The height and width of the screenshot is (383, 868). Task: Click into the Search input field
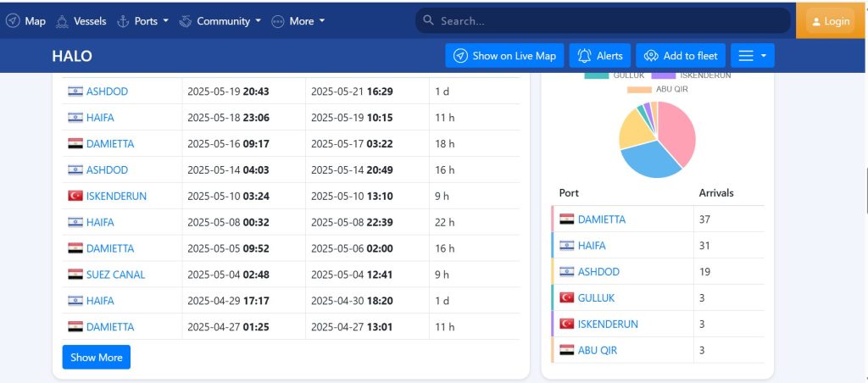click(610, 21)
